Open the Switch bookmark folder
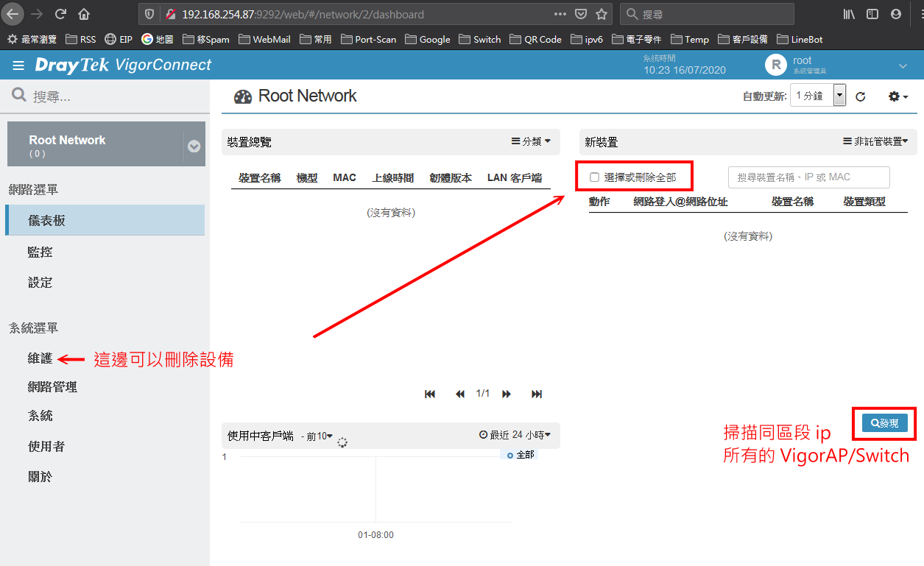The image size is (924, 566). [x=479, y=39]
